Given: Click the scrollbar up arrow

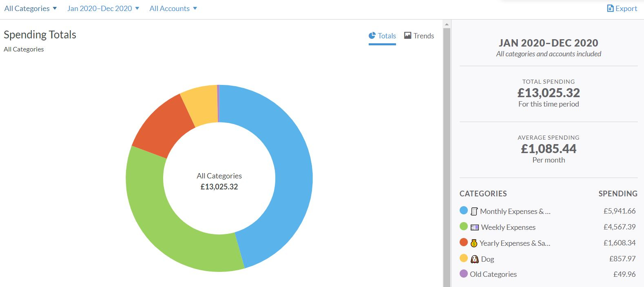Looking at the screenshot, I should pyautogui.click(x=447, y=24).
